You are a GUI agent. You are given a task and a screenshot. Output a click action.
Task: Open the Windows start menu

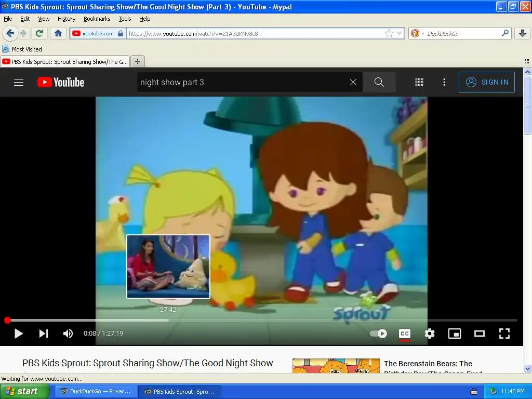pyautogui.click(x=25, y=391)
